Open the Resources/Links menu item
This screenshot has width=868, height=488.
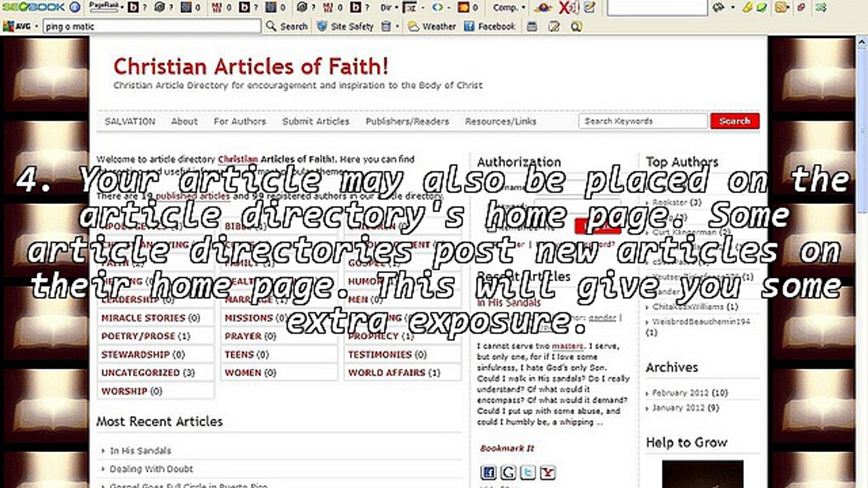coord(500,121)
